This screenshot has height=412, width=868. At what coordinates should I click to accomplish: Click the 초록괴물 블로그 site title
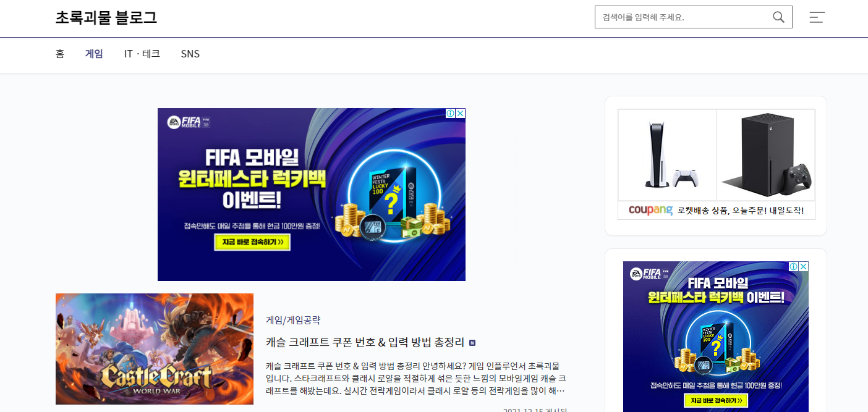(106, 17)
